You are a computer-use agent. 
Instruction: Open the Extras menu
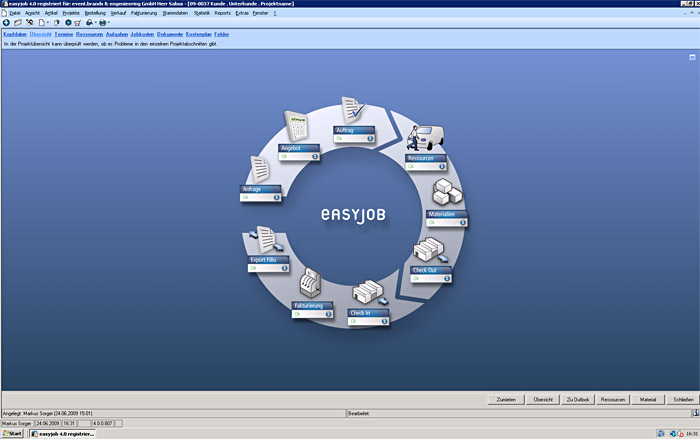[242, 13]
